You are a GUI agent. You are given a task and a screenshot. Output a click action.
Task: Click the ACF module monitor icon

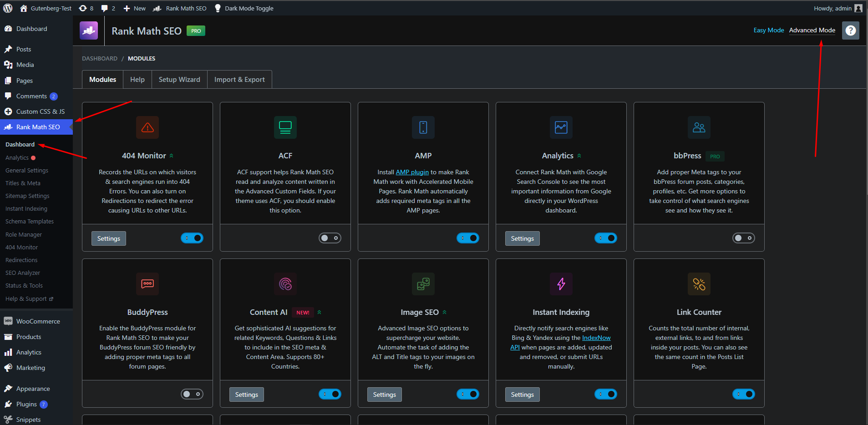pos(285,127)
